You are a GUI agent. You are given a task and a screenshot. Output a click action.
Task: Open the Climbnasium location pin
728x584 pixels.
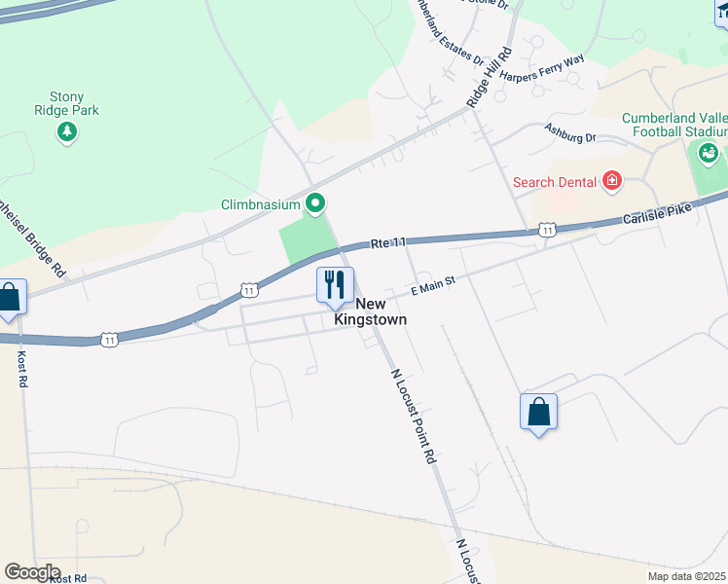pyautogui.click(x=315, y=203)
